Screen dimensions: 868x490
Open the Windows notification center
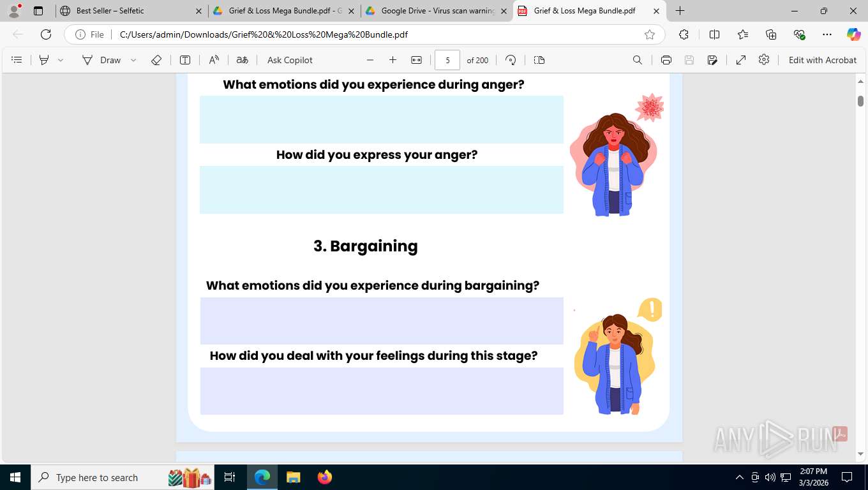(847, 477)
